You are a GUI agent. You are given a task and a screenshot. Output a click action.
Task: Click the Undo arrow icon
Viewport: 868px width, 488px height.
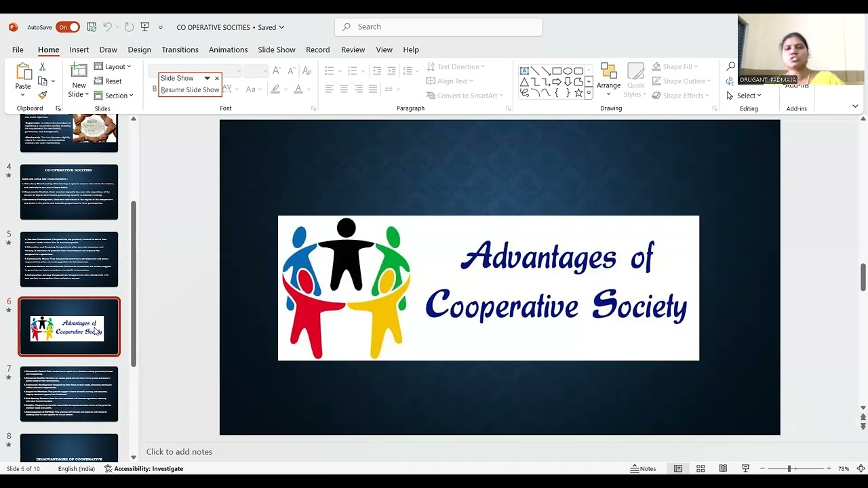107,27
